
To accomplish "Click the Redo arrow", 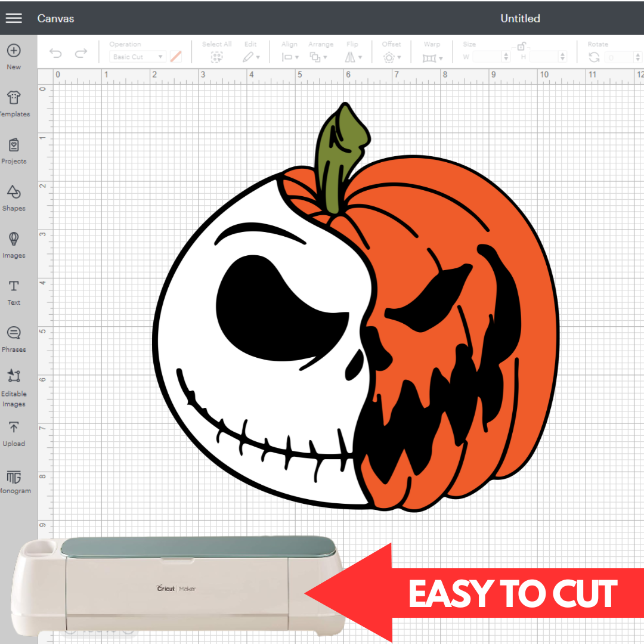I will 81,53.
